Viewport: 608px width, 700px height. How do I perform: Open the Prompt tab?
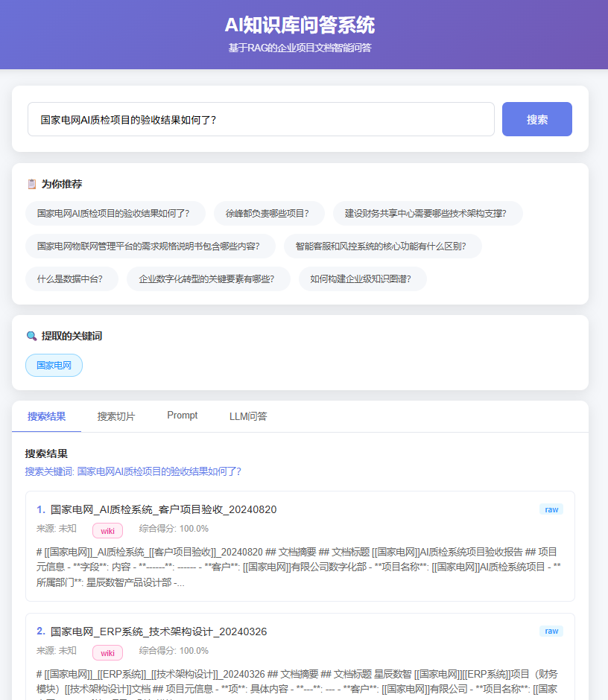pos(183,416)
